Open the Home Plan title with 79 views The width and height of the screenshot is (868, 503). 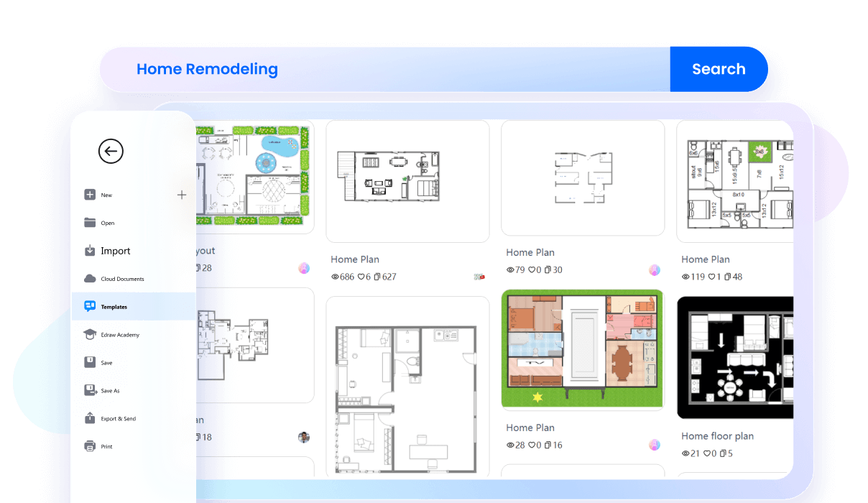tap(530, 252)
